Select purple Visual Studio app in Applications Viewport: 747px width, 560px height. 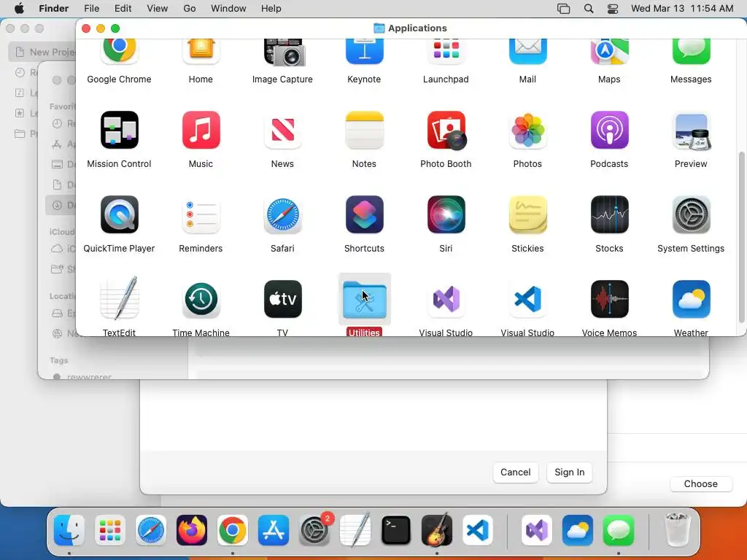tap(446, 299)
